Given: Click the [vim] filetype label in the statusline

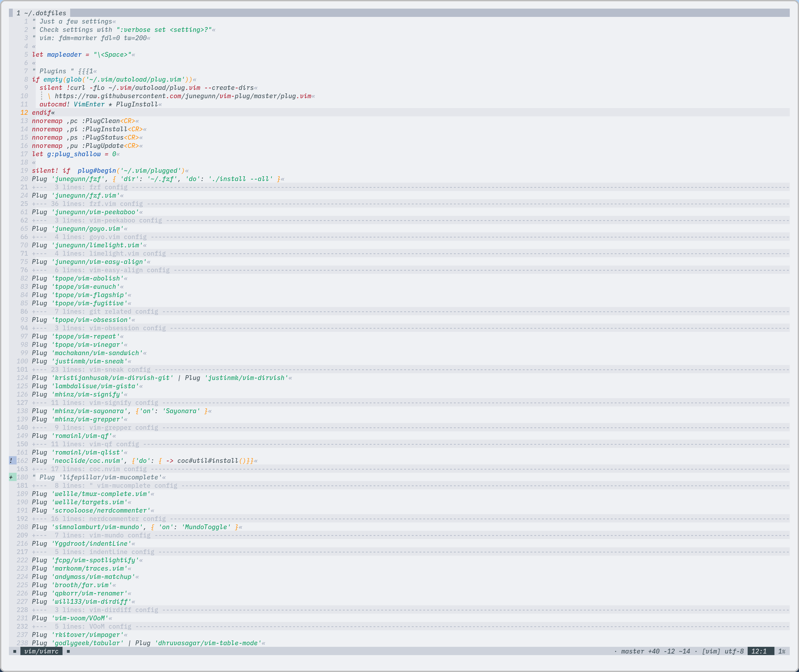Looking at the screenshot, I should tap(711, 651).
